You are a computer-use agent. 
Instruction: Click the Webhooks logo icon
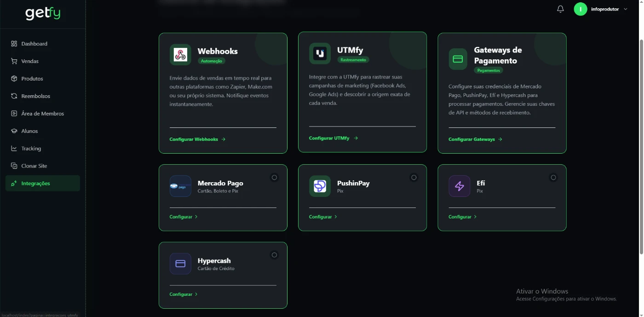click(x=180, y=55)
